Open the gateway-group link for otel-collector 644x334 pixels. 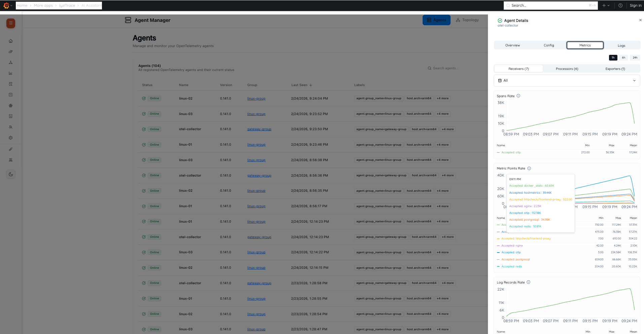tap(259, 129)
